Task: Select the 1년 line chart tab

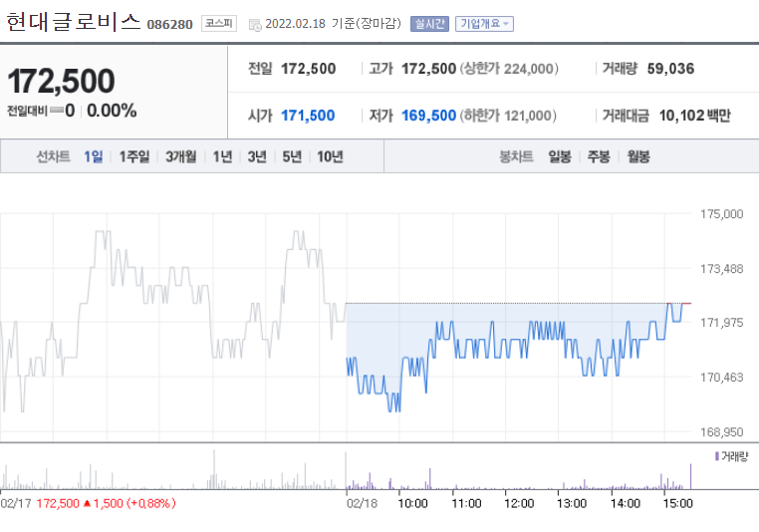Action: point(223,156)
